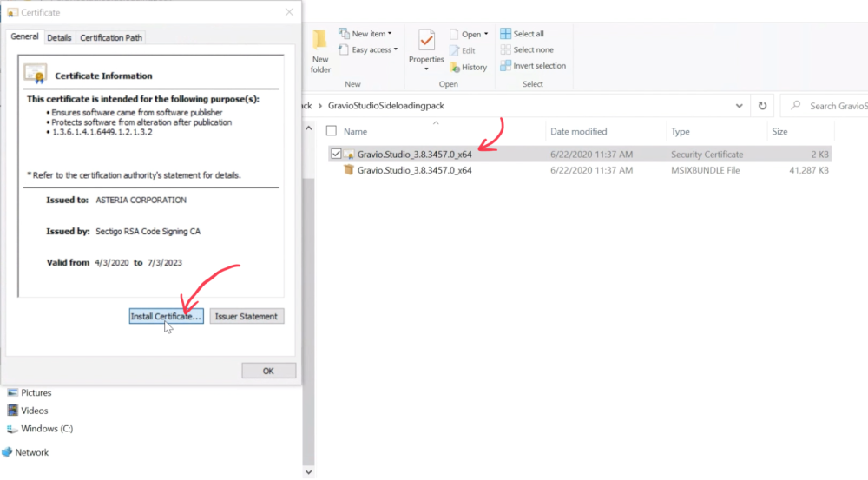Click the MSIXBUNDLE package file icon
Screen dimensions: 868x480
click(349, 170)
